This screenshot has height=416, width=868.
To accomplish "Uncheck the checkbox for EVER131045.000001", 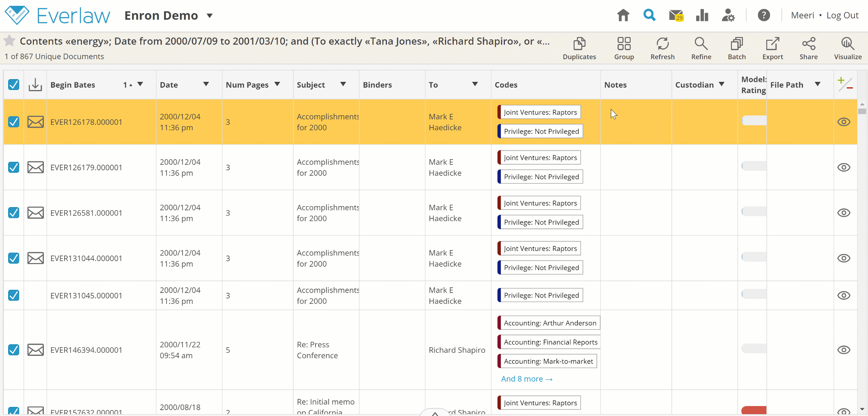I will (14, 295).
